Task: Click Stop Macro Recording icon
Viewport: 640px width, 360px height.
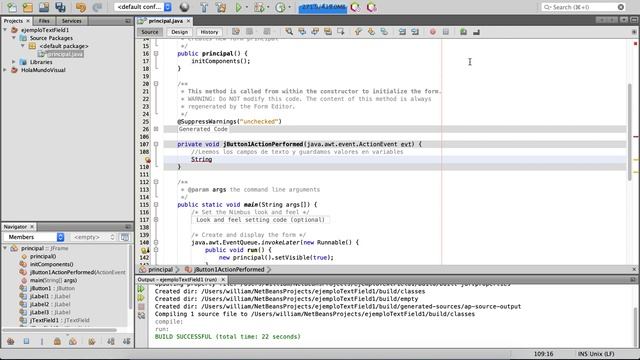Action: pos(446,32)
